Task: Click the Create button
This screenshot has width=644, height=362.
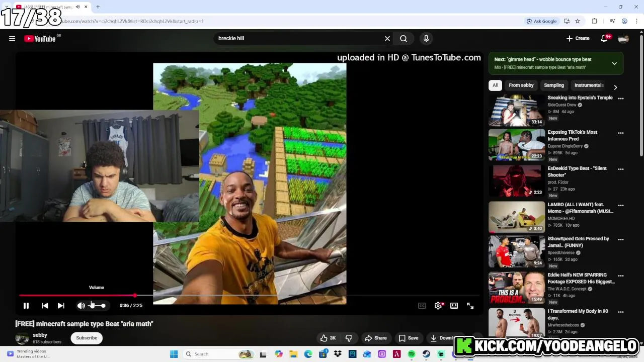Action: coord(578,39)
